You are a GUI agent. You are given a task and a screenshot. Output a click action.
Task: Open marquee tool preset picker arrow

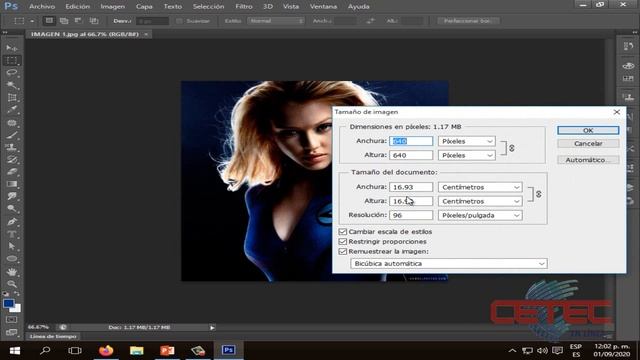[32, 21]
